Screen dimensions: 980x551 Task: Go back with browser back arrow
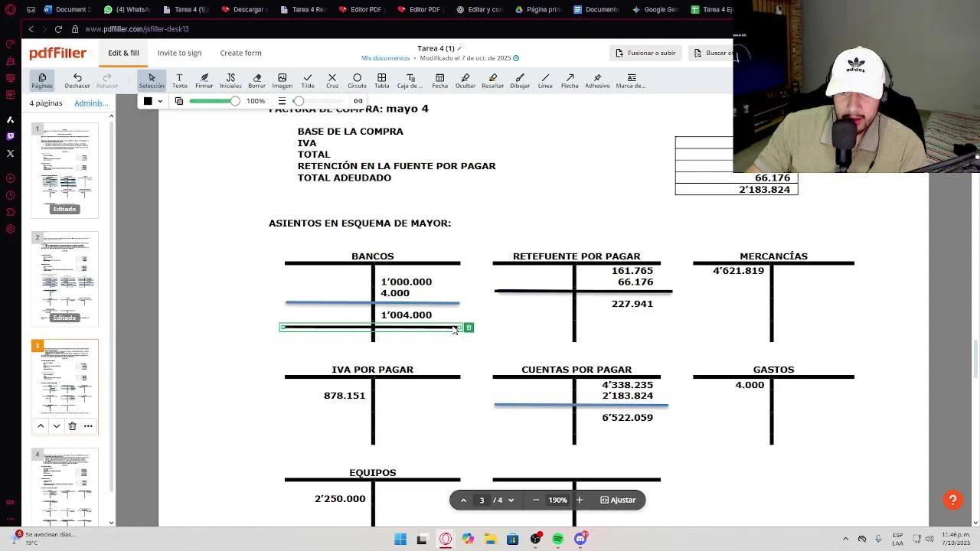coord(31,29)
